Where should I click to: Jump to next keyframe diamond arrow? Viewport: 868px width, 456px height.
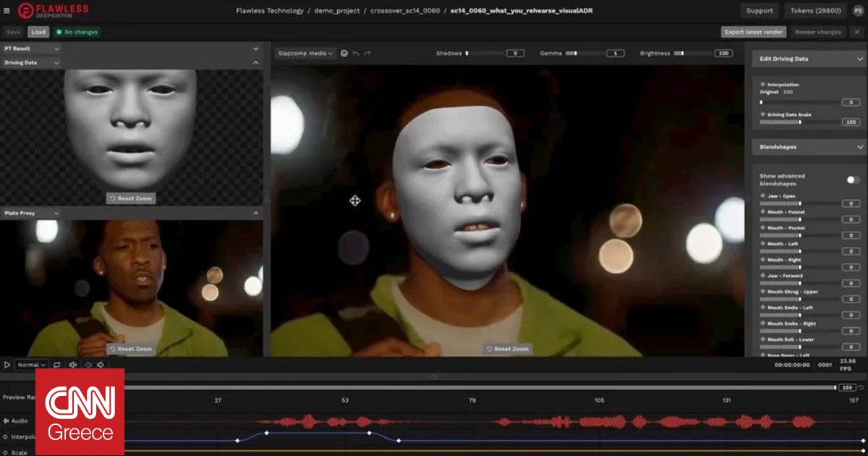point(99,365)
